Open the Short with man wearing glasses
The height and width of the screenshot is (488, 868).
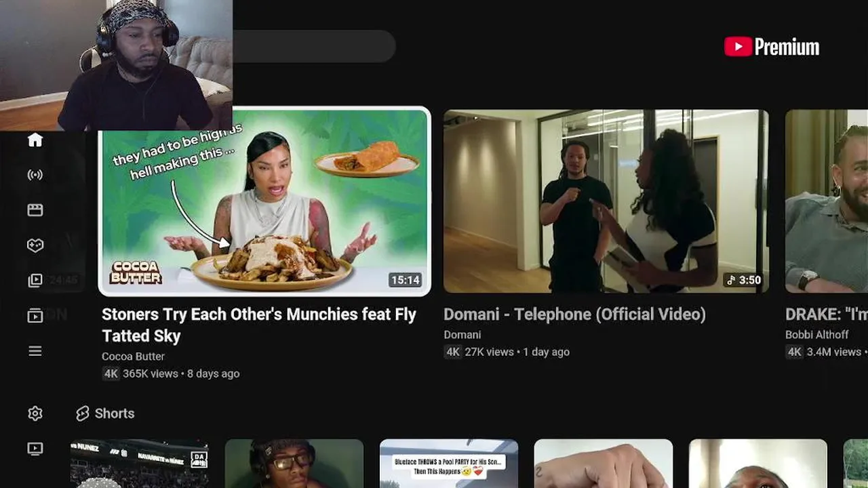coord(294,464)
